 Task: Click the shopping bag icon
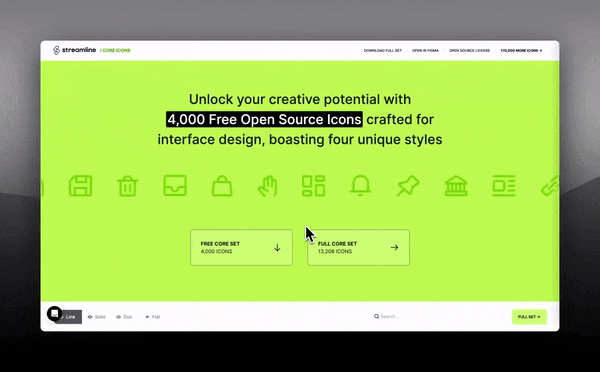point(222,186)
